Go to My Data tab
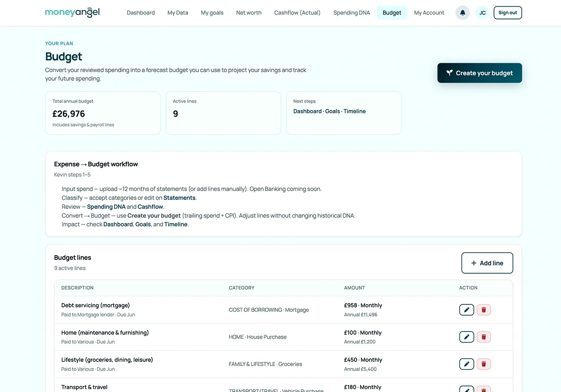This screenshot has width=561, height=392. [x=178, y=13]
